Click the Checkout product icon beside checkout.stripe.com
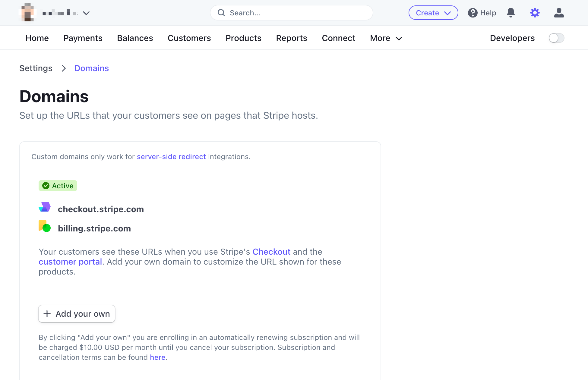 45,207
